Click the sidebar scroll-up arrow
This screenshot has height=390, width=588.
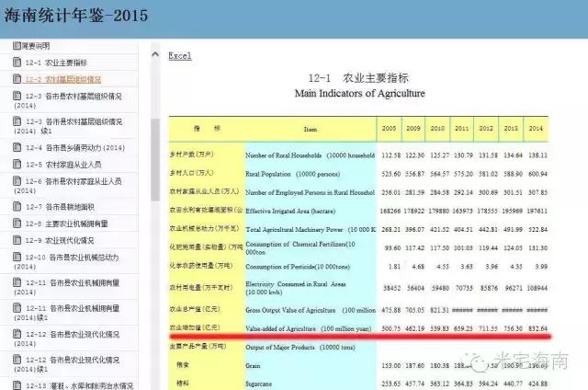click(x=155, y=54)
